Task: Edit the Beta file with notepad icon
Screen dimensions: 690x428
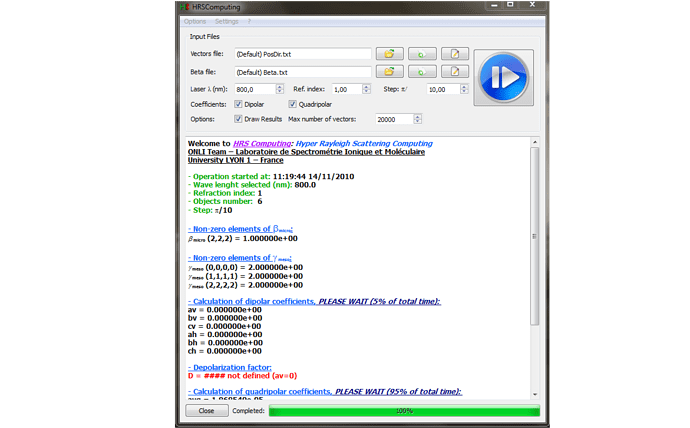Action: click(x=456, y=71)
